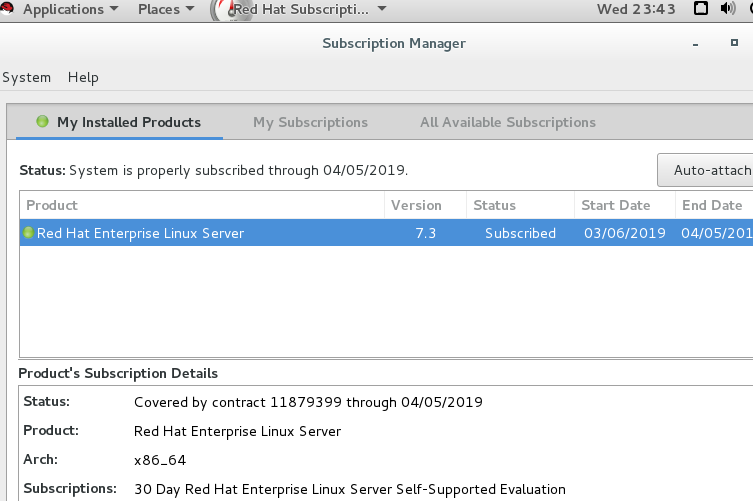Open the System menu

[x=26, y=77]
